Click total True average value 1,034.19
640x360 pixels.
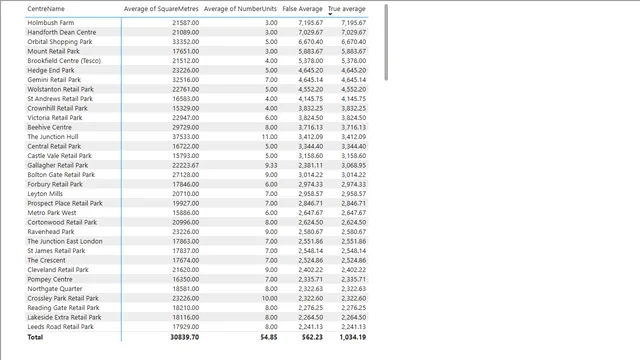(353, 337)
